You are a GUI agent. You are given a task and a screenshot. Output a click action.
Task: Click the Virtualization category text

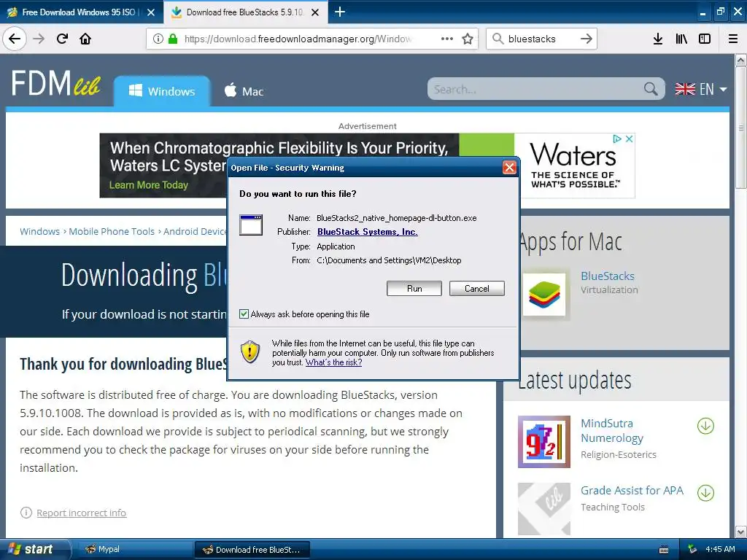click(609, 290)
